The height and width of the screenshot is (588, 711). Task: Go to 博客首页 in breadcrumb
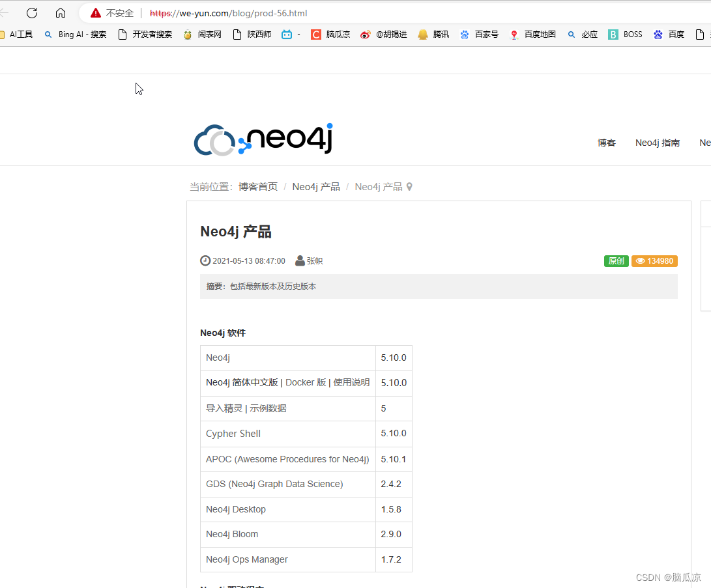pyautogui.click(x=258, y=187)
